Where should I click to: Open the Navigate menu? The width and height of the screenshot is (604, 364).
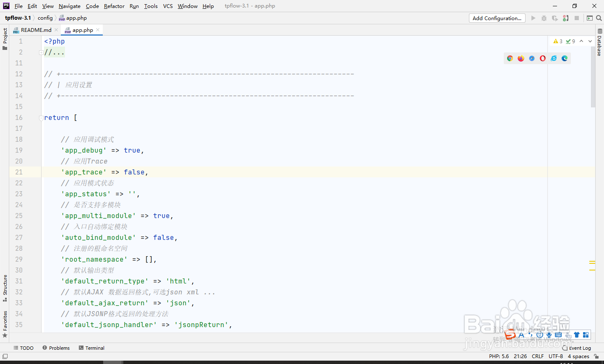70,6
